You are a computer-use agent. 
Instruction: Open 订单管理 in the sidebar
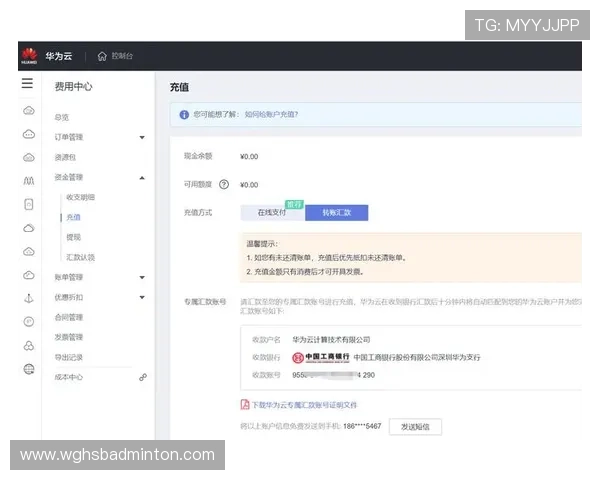(69, 137)
